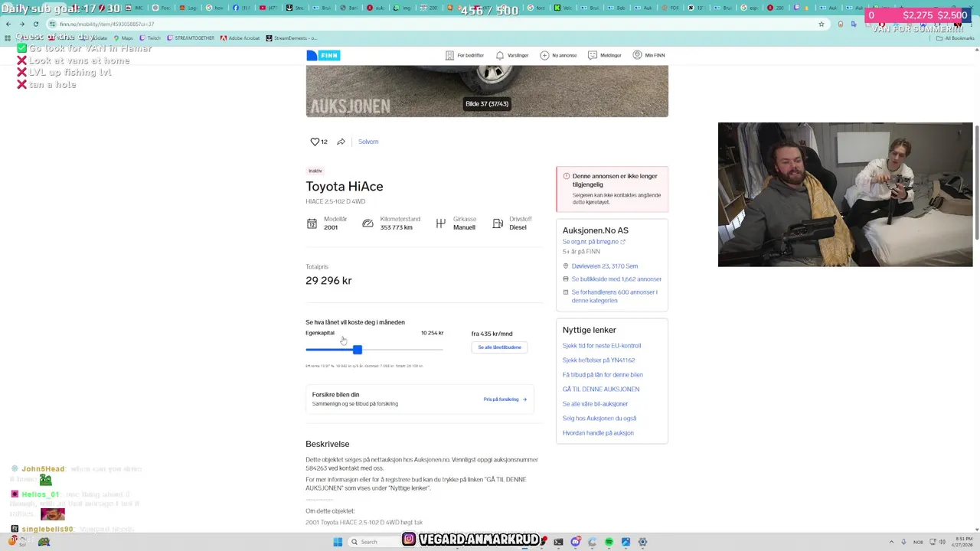Open the Photos app in taskbar
Viewport: 980px width, 551px height.
pos(626,542)
